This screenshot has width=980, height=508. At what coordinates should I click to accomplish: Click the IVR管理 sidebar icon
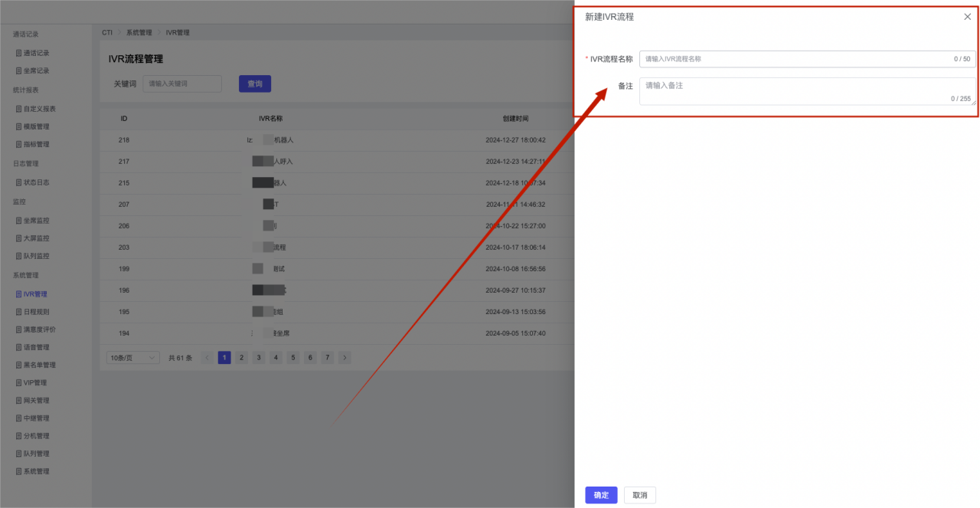point(19,294)
